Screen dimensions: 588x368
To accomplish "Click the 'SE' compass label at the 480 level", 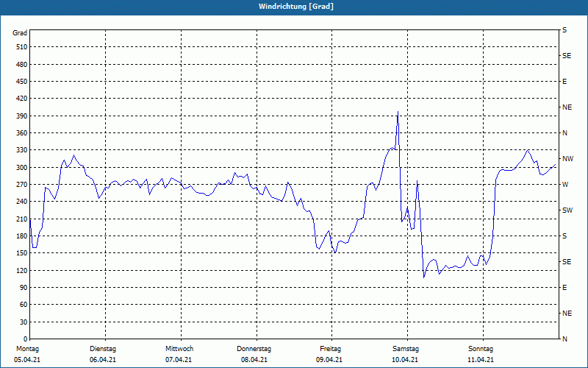I will click(x=567, y=56).
